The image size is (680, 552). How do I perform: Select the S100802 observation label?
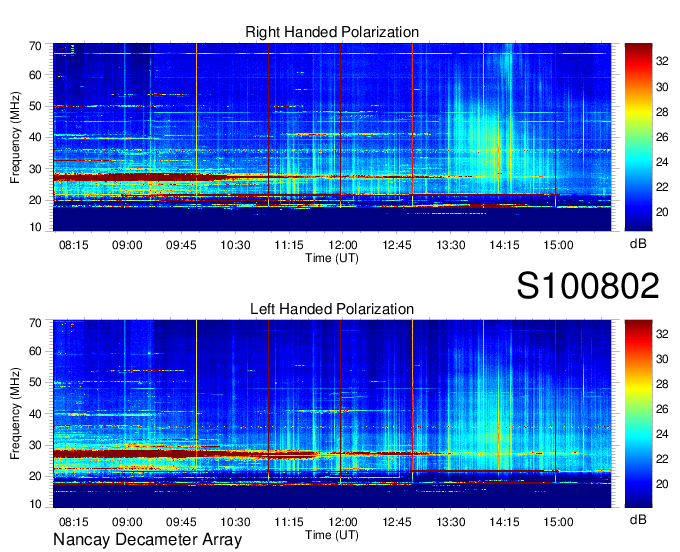pyautogui.click(x=588, y=286)
